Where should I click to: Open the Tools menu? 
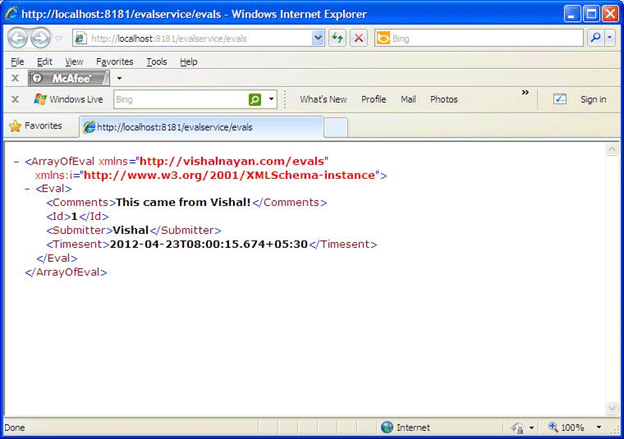[156, 62]
